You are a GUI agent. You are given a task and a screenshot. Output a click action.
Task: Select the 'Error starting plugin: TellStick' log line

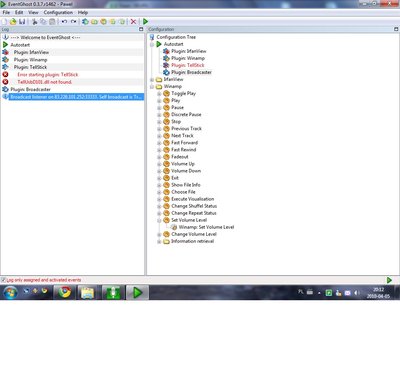tap(48, 74)
